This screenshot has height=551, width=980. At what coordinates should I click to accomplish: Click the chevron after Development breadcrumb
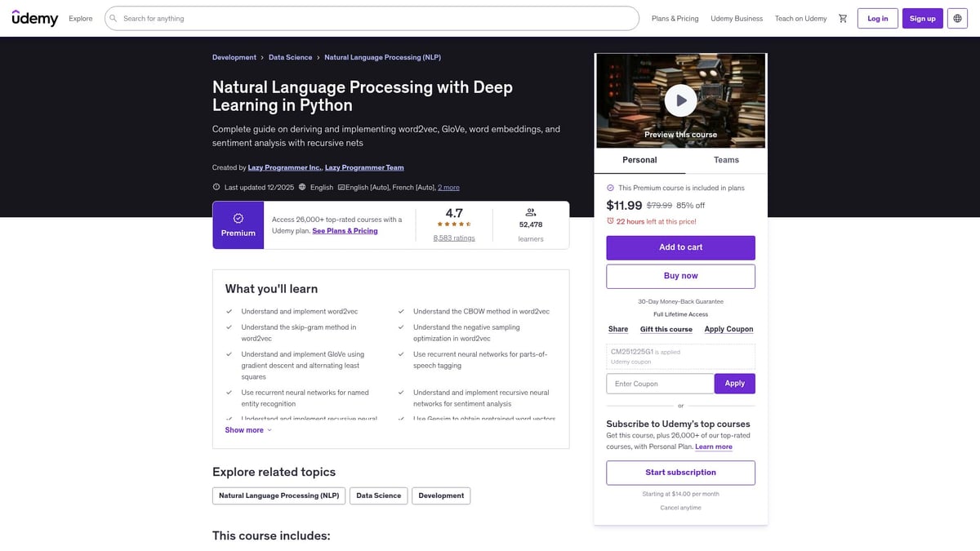click(262, 58)
